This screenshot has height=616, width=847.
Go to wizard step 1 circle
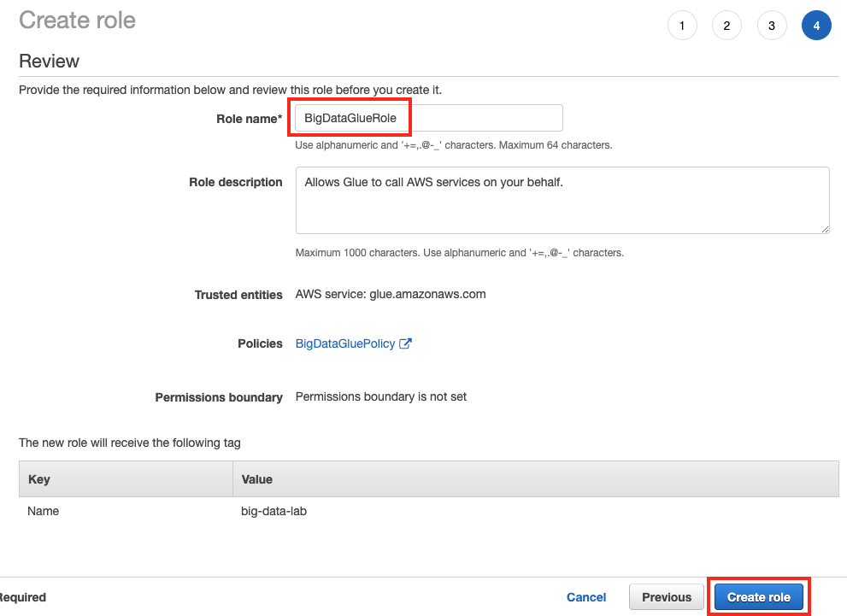(x=681, y=26)
